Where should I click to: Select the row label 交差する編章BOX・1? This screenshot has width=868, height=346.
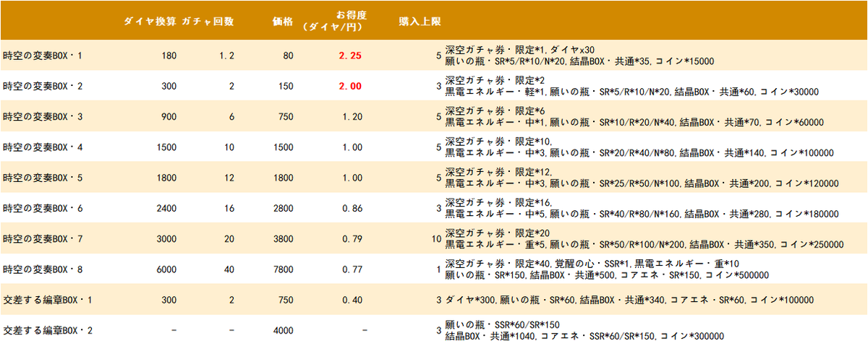coord(48,300)
